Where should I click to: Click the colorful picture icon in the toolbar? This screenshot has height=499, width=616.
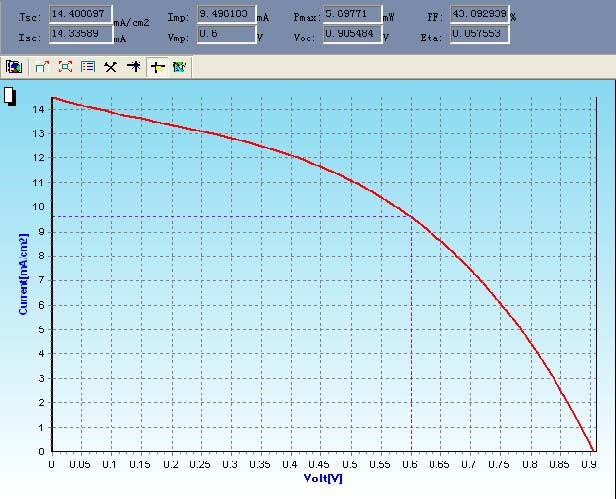pyautogui.click(x=14, y=67)
